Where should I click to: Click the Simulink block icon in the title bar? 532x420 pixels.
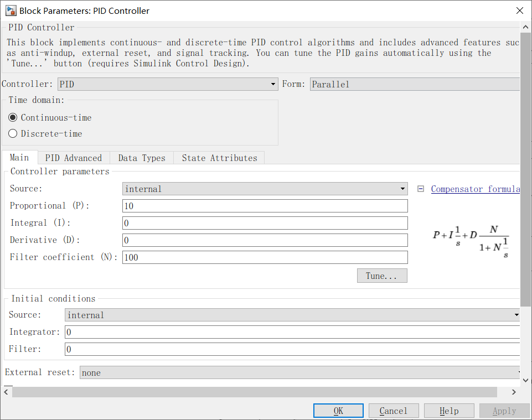(x=11, y=11)
